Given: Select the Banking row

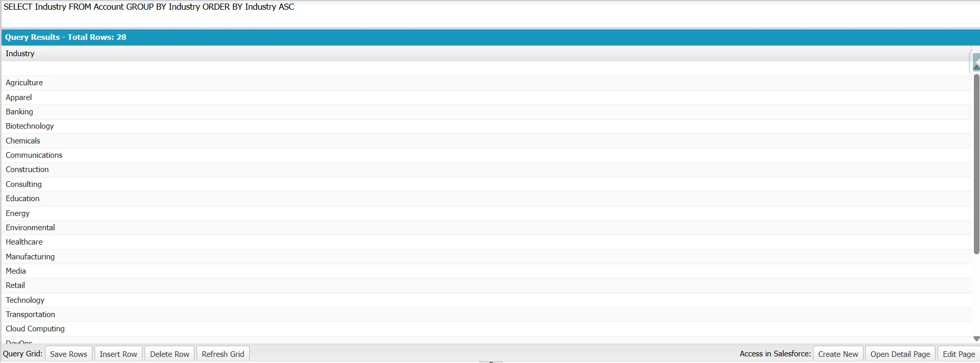Looking at the screenshot, I should coord(486,112).
